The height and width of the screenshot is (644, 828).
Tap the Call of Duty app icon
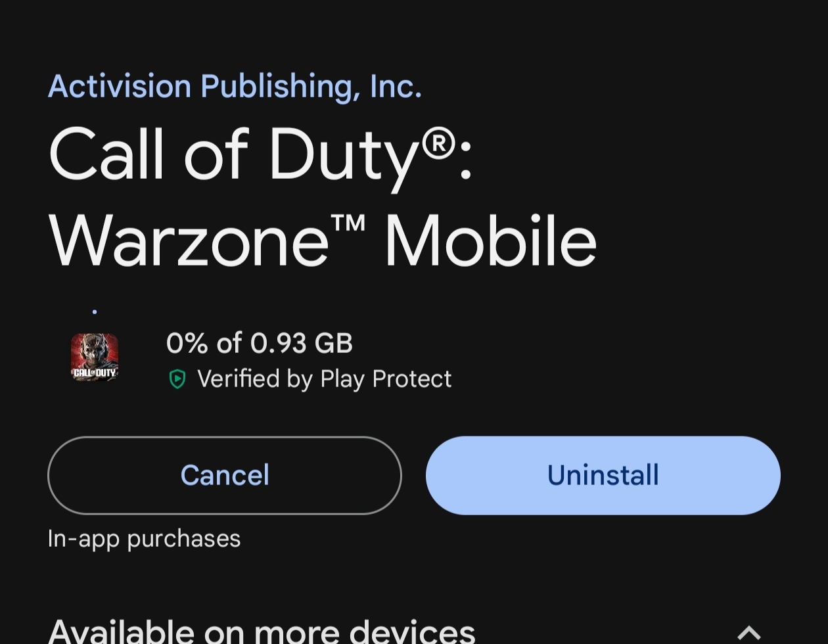pyautogui.click(x=95, y=357)
